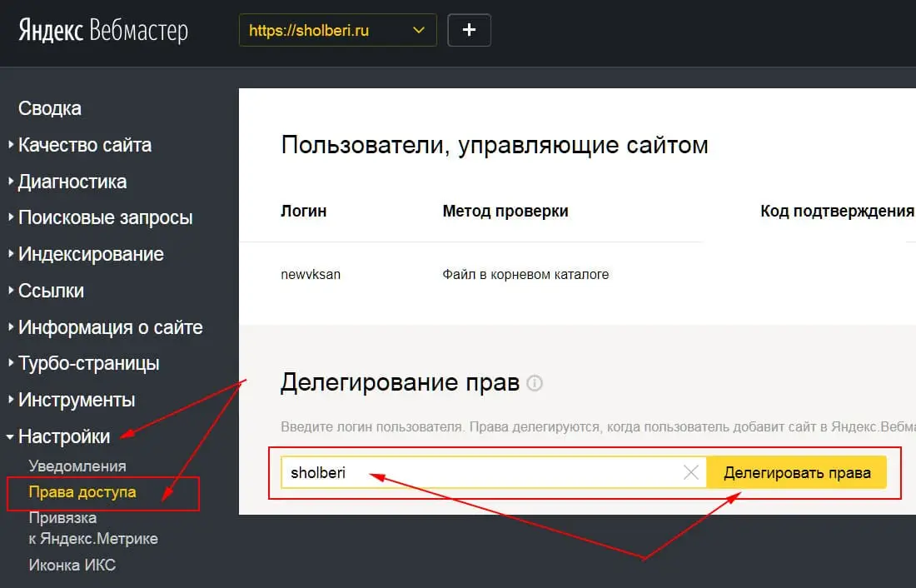The height and width of the screenshot is (588, 916).
Task: Open Уведомления settings item
Action: (77, 466)
